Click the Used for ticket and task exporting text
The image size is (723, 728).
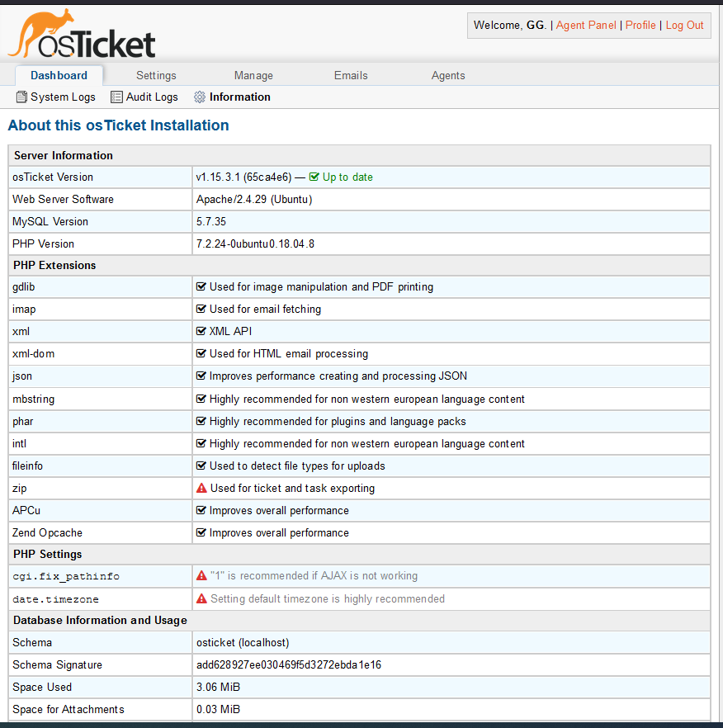(292, 488)
